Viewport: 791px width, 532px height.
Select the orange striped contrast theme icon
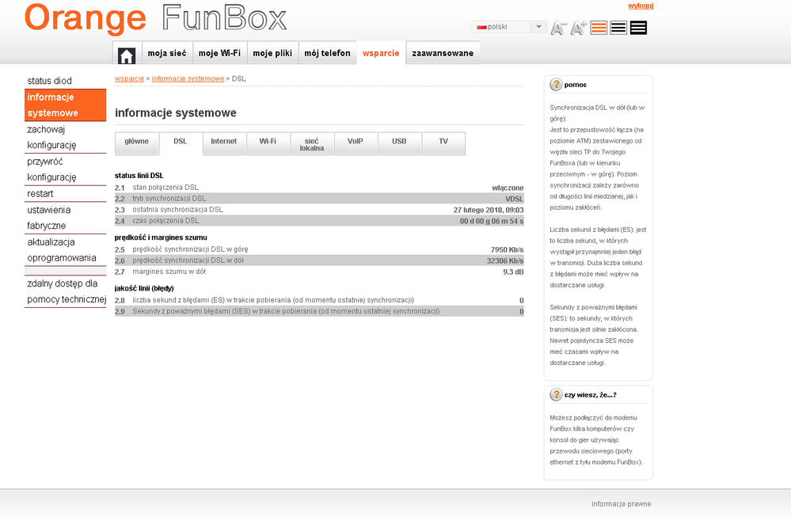click(599, 28)
